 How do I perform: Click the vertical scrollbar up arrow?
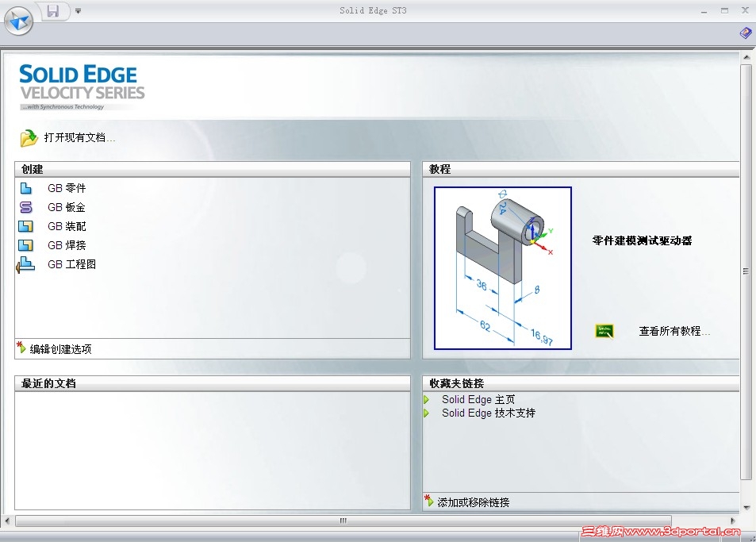(746, 57)
